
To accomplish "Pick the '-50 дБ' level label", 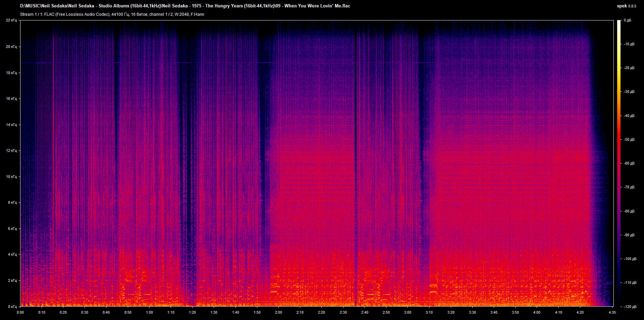I will pos(629,140).
